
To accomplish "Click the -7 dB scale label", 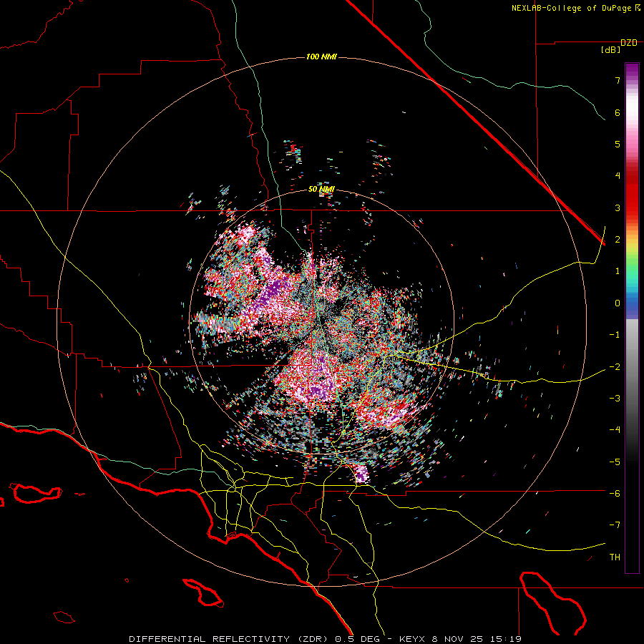I will coord(615,525).
